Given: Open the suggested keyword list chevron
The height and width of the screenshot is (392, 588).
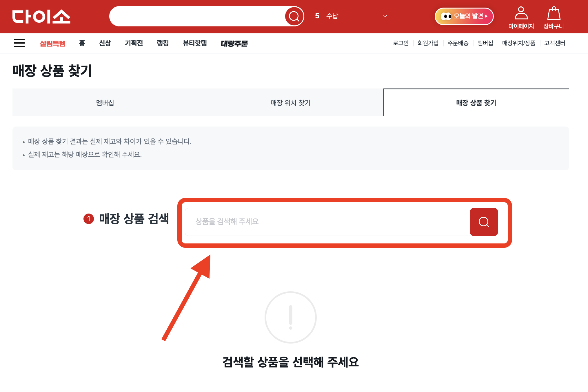Looking at the screenshot, I should pyautogui.click(x=385, y=16).
